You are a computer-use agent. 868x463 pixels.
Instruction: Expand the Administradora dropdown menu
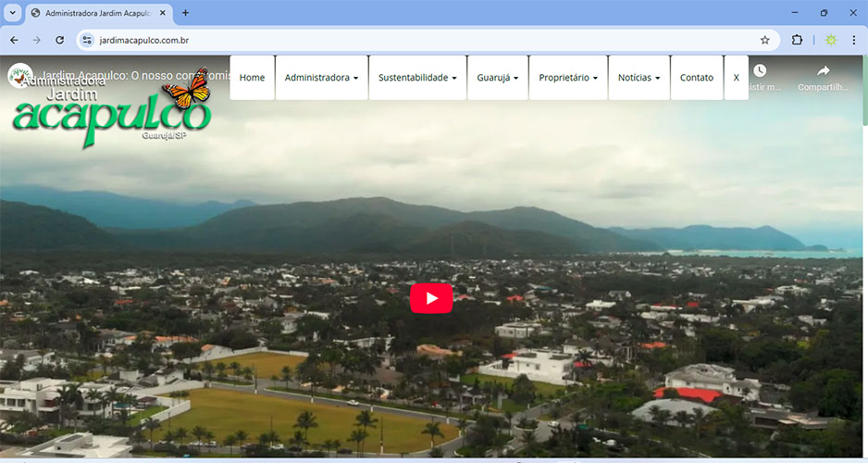[x=321, y=78]
